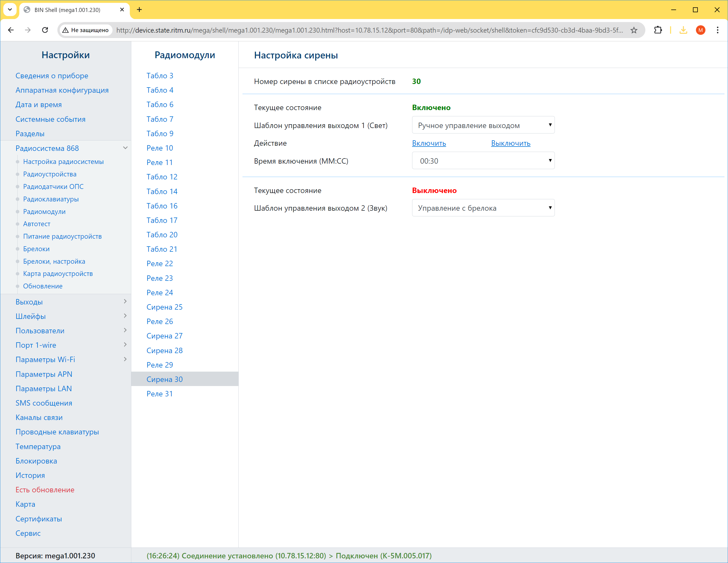Collapse the Радиосистема 868 section
This screenshot has width=728, height=563.
125,148
